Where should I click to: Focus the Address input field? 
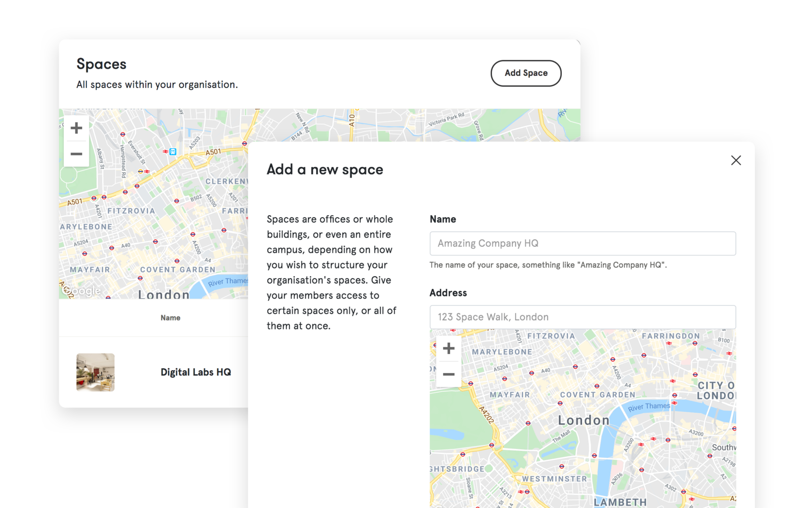click(x=582, y=317)
